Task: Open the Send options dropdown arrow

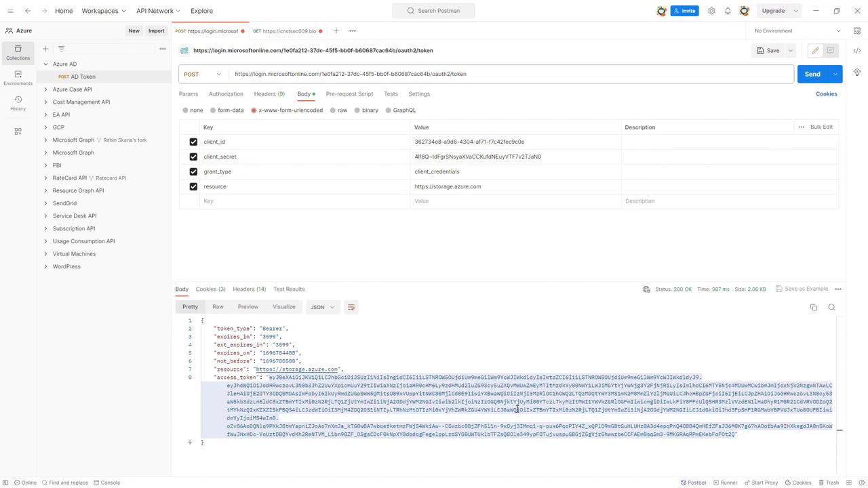Action: 835,74
